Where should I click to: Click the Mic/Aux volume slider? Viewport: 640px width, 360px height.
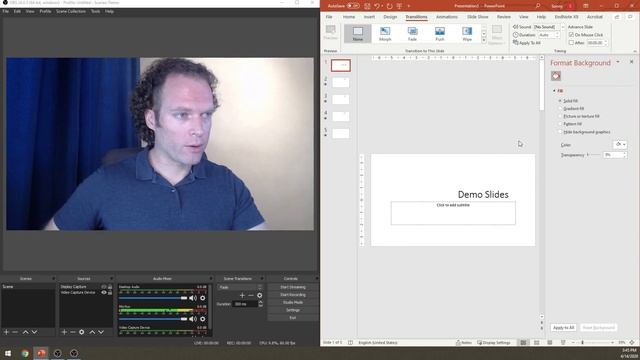[x=153, y=319]
